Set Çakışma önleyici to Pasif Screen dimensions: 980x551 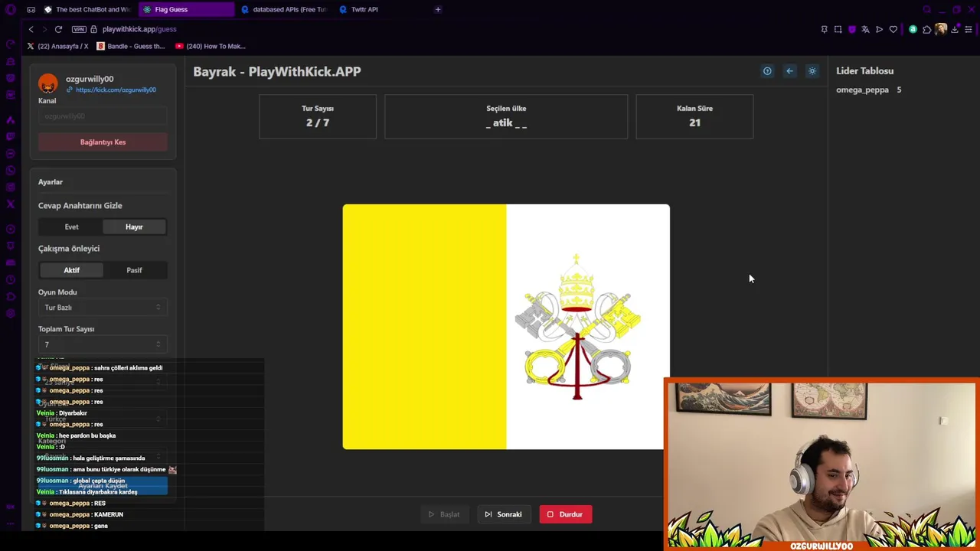point(134,270)
